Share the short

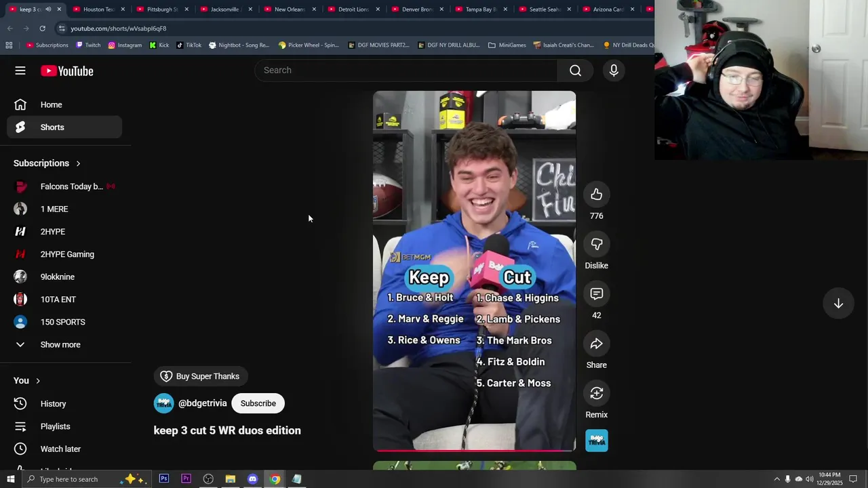[596, 344]
